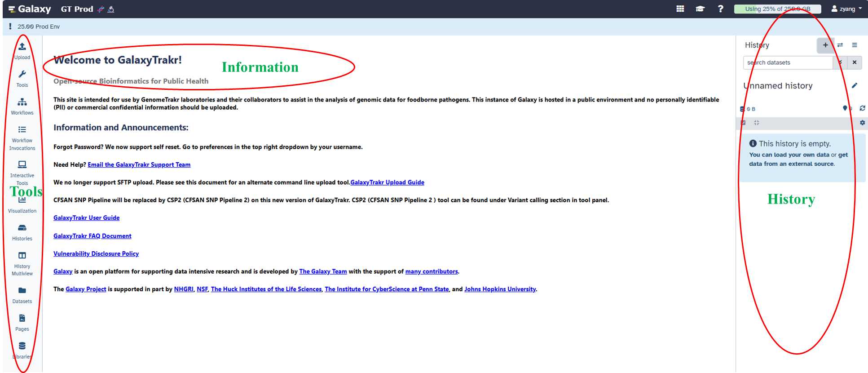The width and height of the screenshot is (868, 373).
Task: Click the training graduation cap icon
Action: 700,9
